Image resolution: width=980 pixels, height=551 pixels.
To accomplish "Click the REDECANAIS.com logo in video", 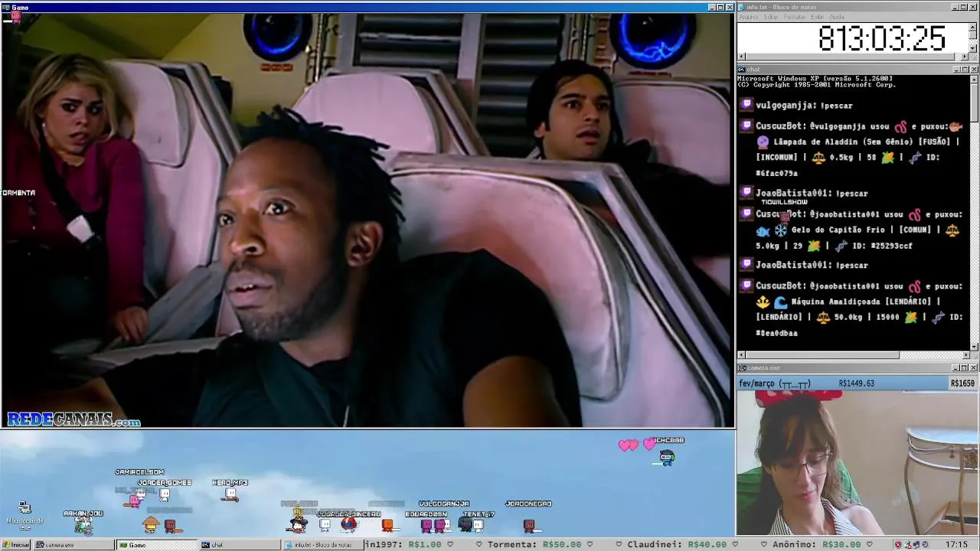I will pos(73,419).
